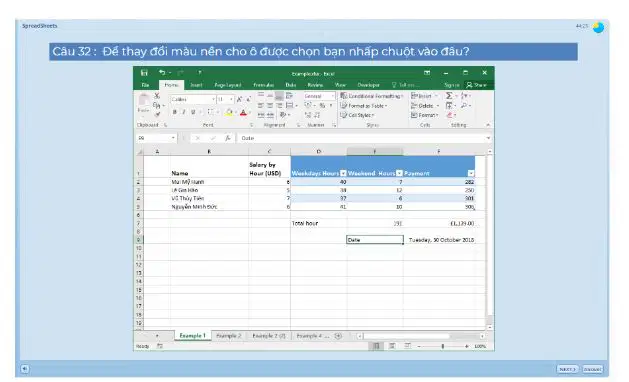Toggle Align Left in Alignment group
The image size is (629, 382).
261,105
